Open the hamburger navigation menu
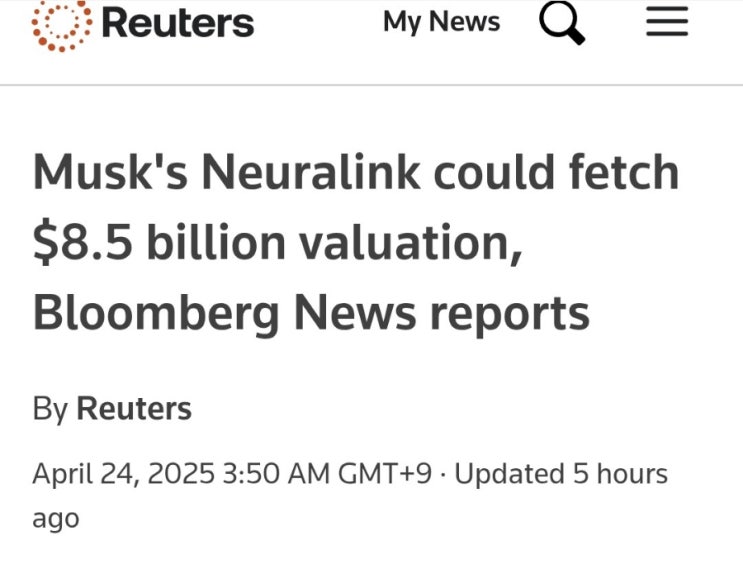 tap(667, 22)
